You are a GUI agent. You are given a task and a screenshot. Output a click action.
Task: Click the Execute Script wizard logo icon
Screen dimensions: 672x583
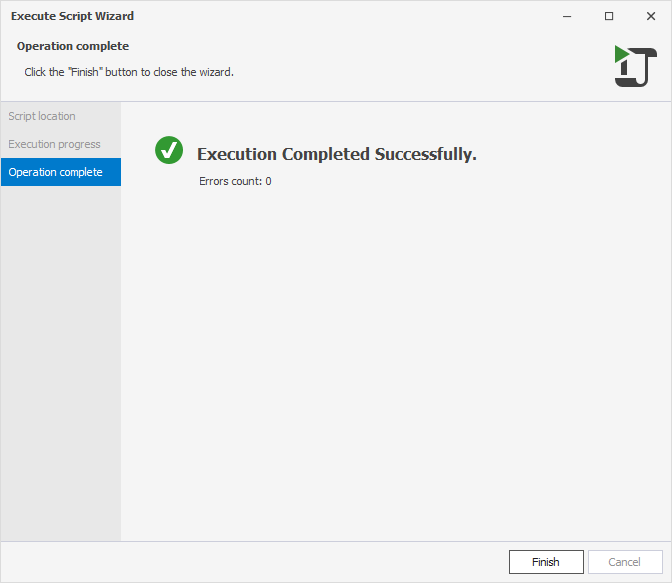pyautogui.click(x=635, y=66)
